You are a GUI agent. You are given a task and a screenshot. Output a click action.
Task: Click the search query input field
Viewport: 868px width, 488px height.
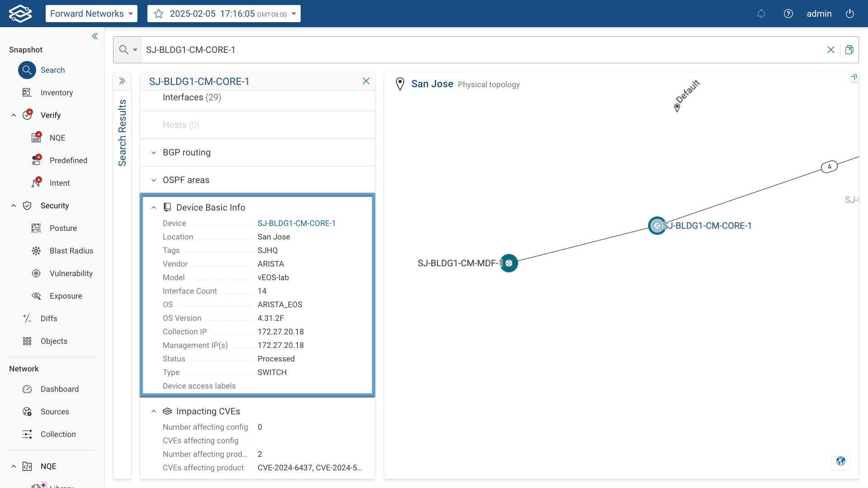[x=479, y=50]
